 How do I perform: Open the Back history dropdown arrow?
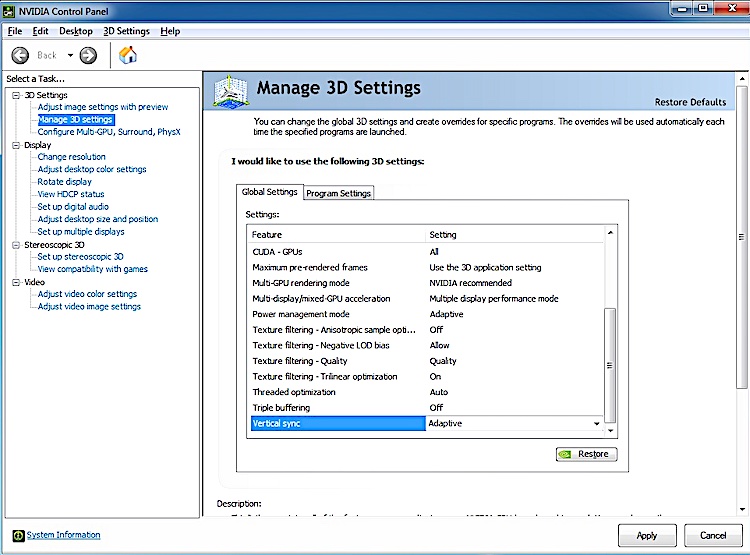pyautogui.click(x=70, y=56)
